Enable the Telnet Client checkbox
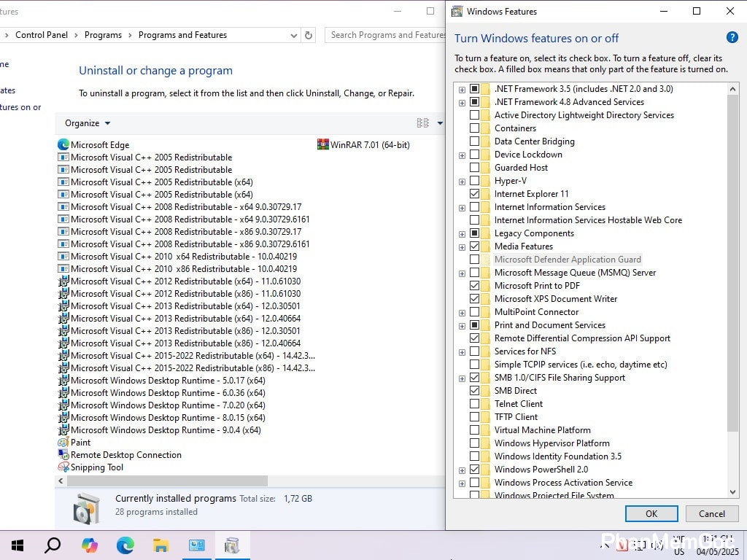This screenshot has height=560, width=747. tap(475, 404)
